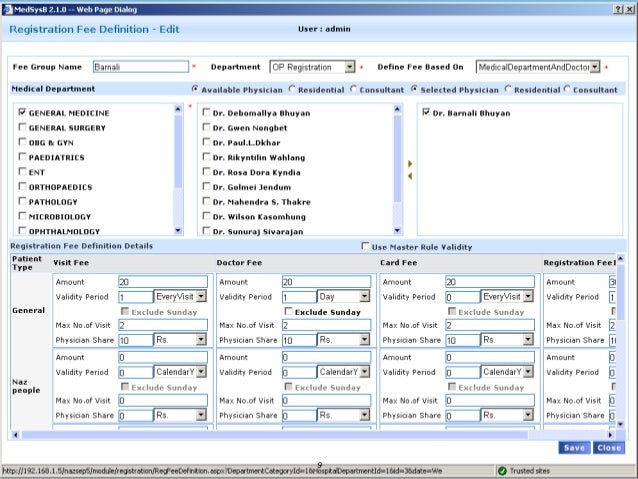The height and width of the screenshot is (479, 638).
Task: Open General Visit Fee validity EveryVisit dropdown
Action: pos(201,297)
